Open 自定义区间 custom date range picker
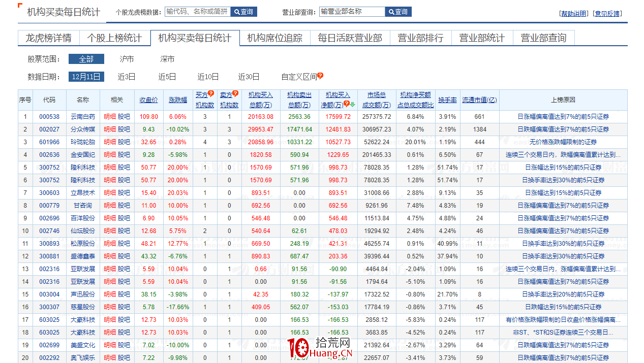The height and width of the screenshot is (363, 644). [x=299, y=77]
